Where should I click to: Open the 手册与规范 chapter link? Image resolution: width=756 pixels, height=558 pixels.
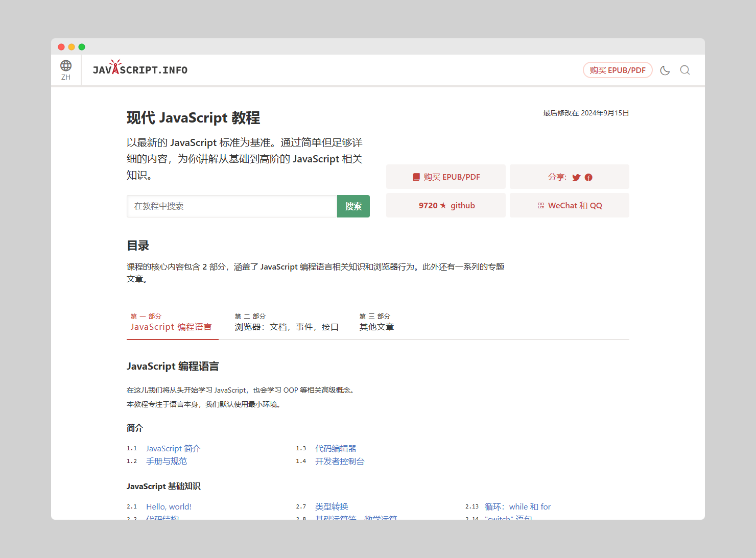click(x=167, y=462)
